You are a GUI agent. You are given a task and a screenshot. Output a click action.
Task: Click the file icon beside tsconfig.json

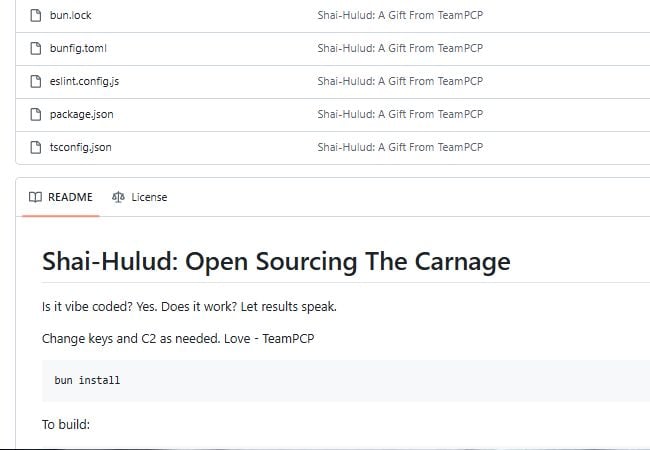[36, 147]
